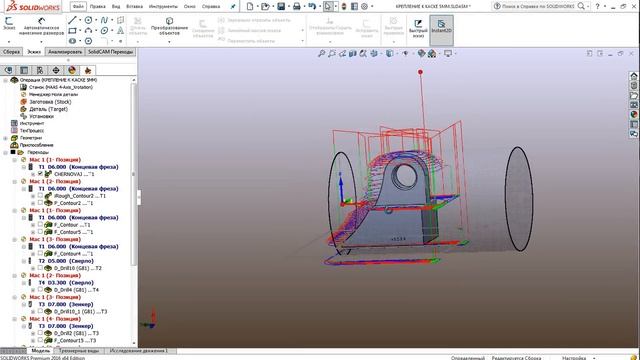Open the Инструменты menu
The image size is (640, 360).
pyautogui.click(x=163, y=7)
